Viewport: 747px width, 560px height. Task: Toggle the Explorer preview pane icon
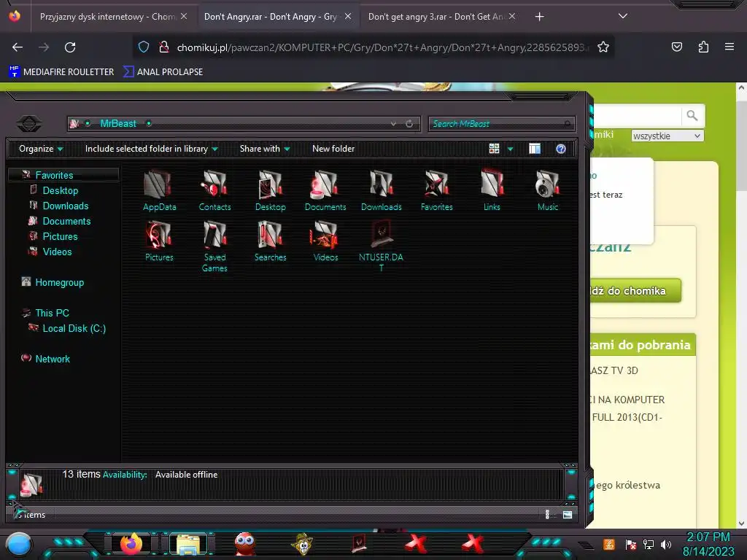535,149
